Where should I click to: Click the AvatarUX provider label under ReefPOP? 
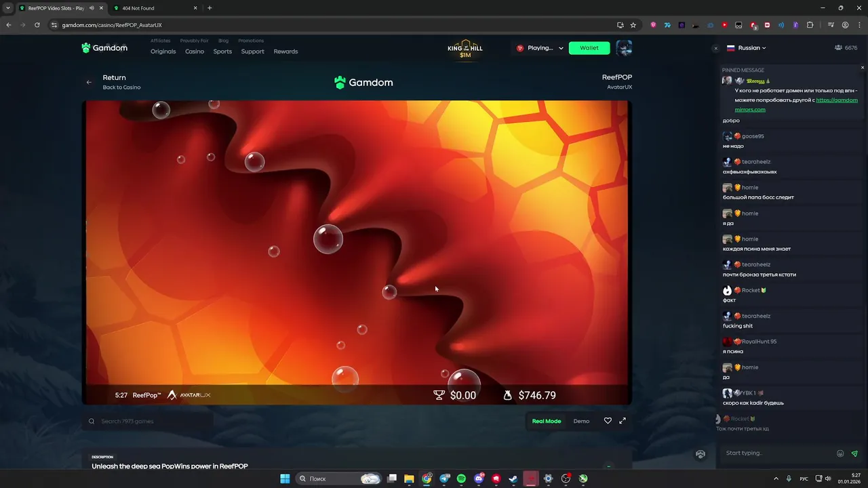[x=619, y=87]
